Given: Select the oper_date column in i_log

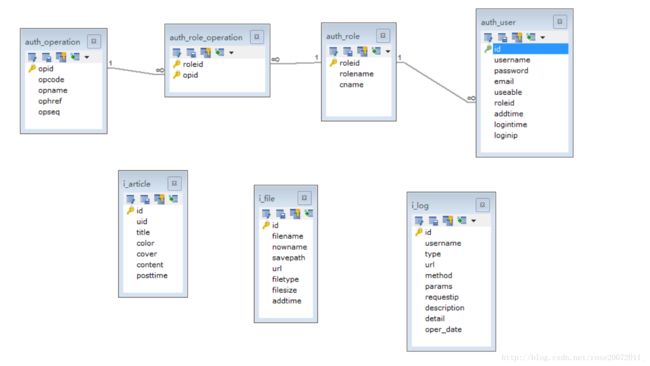Looking at the screenshot, I should (x=443, y=330).
